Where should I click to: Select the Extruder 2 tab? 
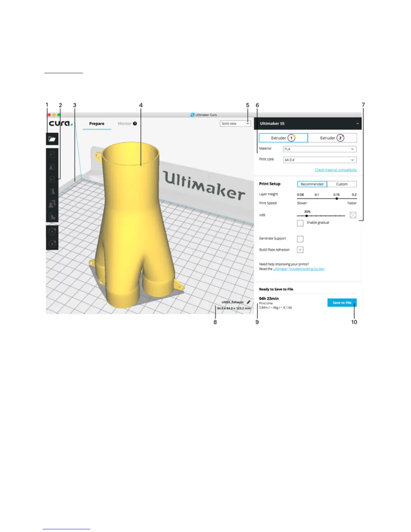pos(332,138)
